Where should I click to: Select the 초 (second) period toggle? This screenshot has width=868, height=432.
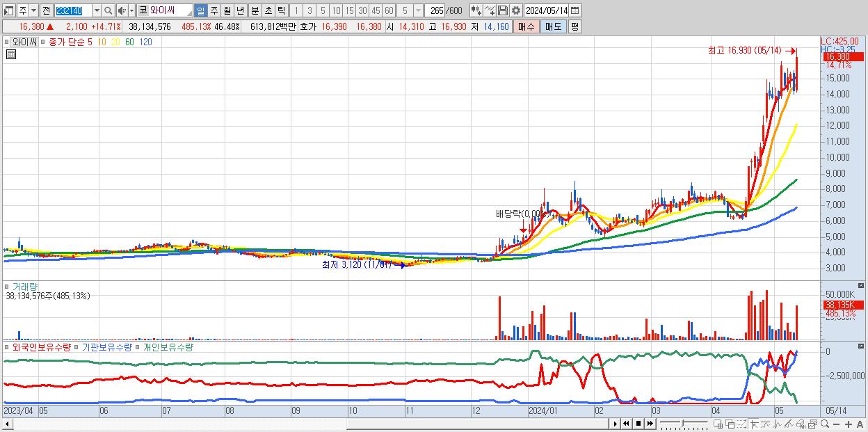click(x=268, y=10)
